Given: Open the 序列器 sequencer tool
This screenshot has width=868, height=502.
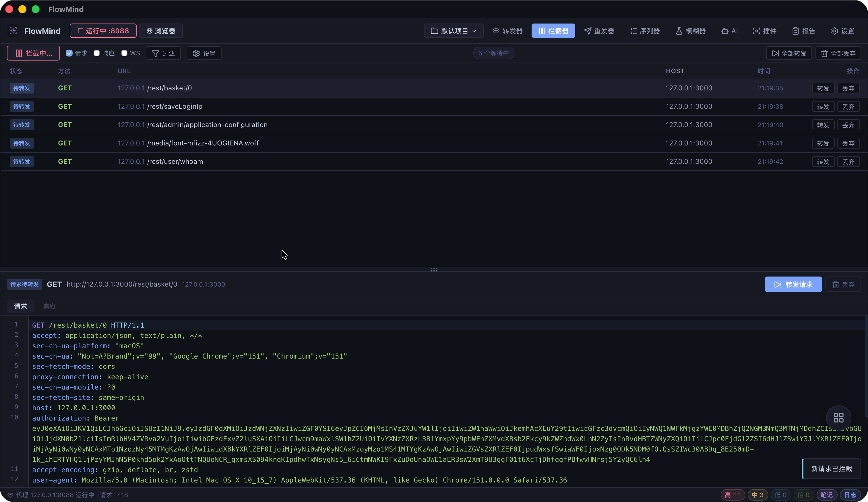Looking at the screenshot, I should [x=645, y=31].
